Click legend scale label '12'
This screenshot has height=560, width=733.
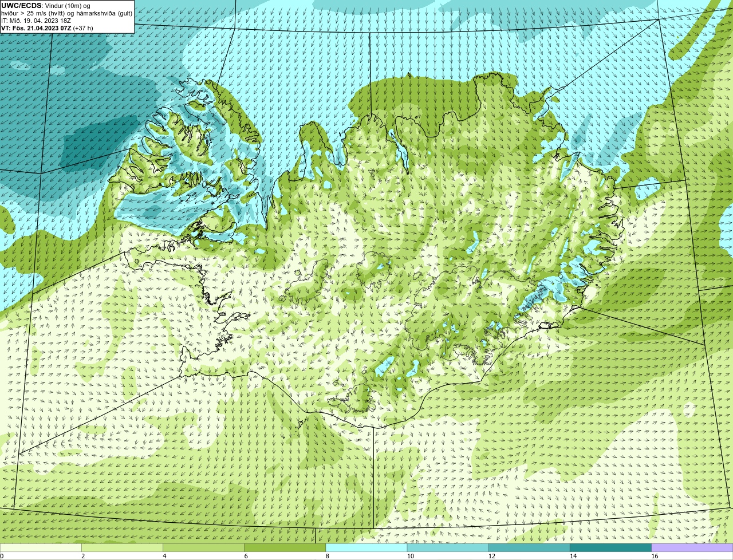click(492, 556)
